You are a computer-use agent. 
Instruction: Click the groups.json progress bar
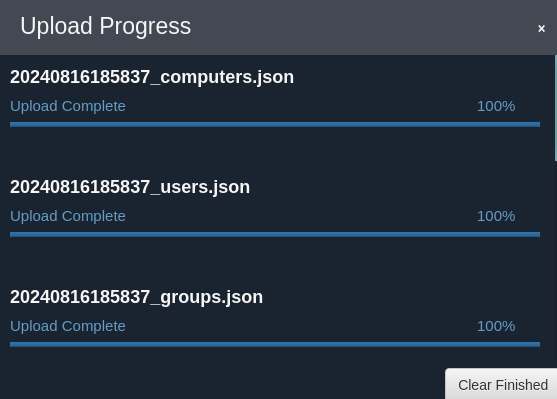click(275, 345)
